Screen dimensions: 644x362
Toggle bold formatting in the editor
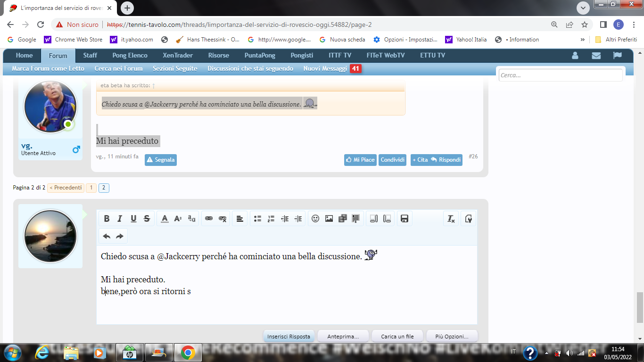pyautogui.click(x=107, y=219)
